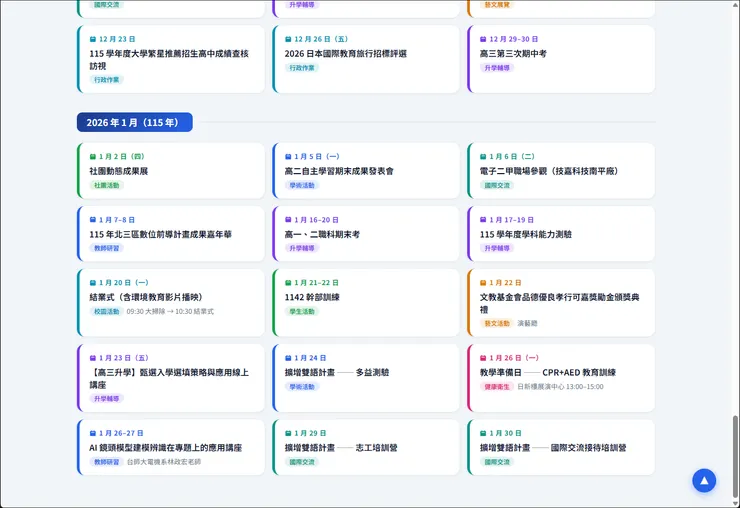
Task: Click calendar icon beside 1 月 30 日
Action: [x=483, y=433]
